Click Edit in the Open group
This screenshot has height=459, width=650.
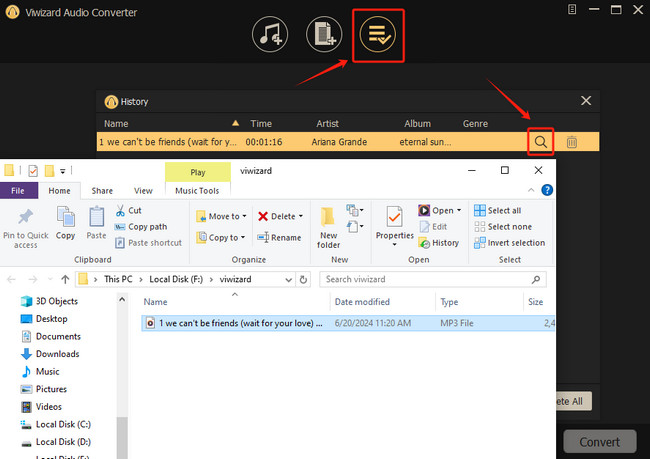pos(434,227)
